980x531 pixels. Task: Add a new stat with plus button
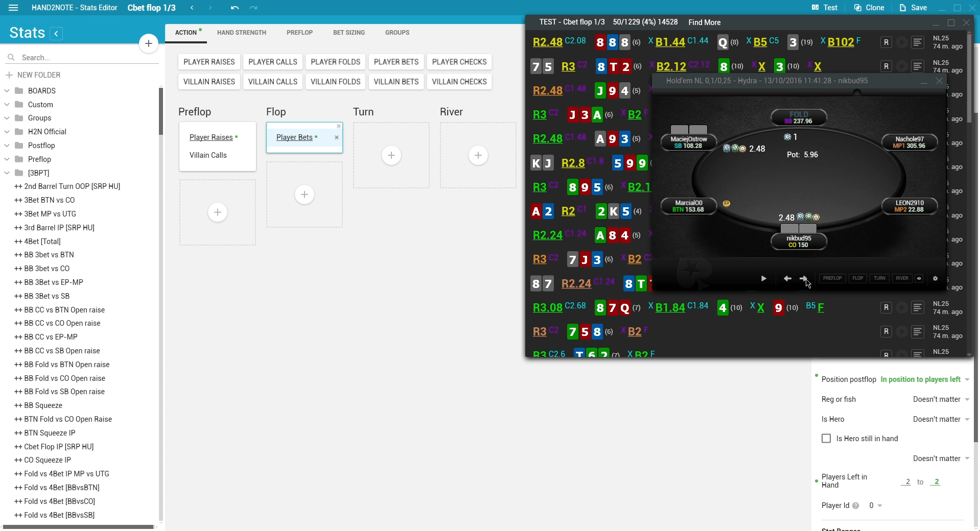148,44
